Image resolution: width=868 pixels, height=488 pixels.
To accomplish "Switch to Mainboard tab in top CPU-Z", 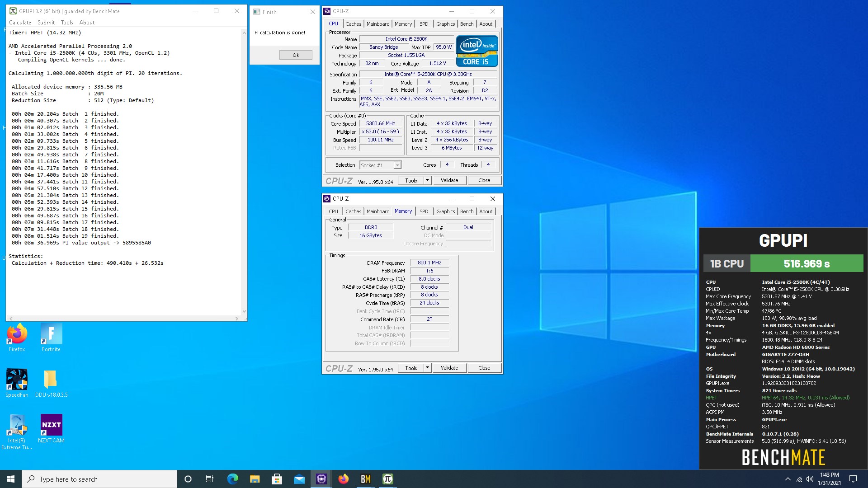I will coord(378,24).
